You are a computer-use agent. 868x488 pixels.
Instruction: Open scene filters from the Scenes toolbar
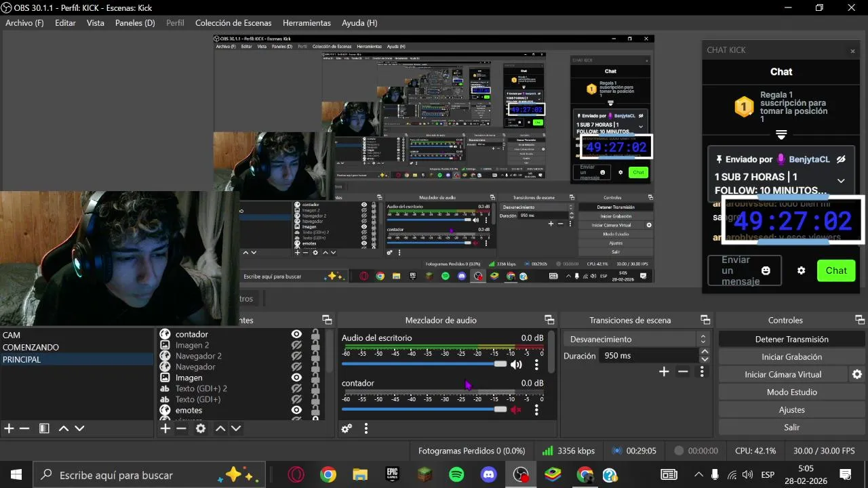coord(44,428)
